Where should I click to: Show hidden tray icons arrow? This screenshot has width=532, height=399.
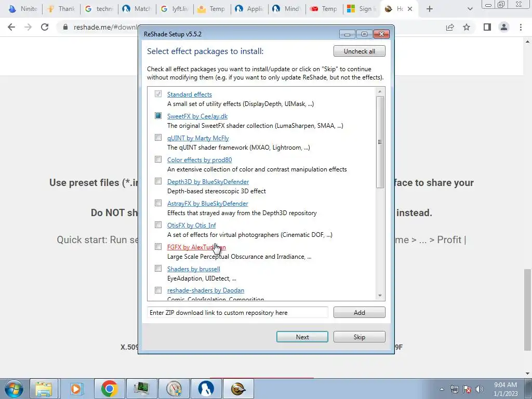[x=442, y=389]
